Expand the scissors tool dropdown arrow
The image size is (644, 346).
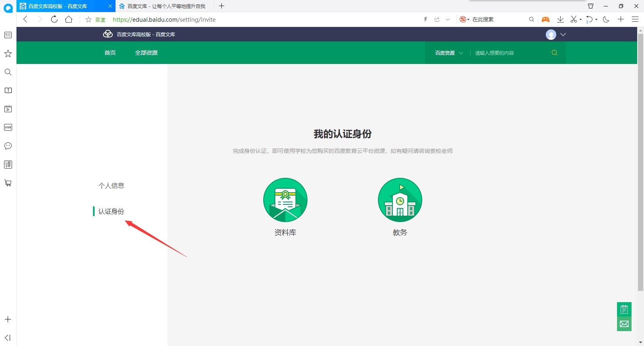pos(580,20)
